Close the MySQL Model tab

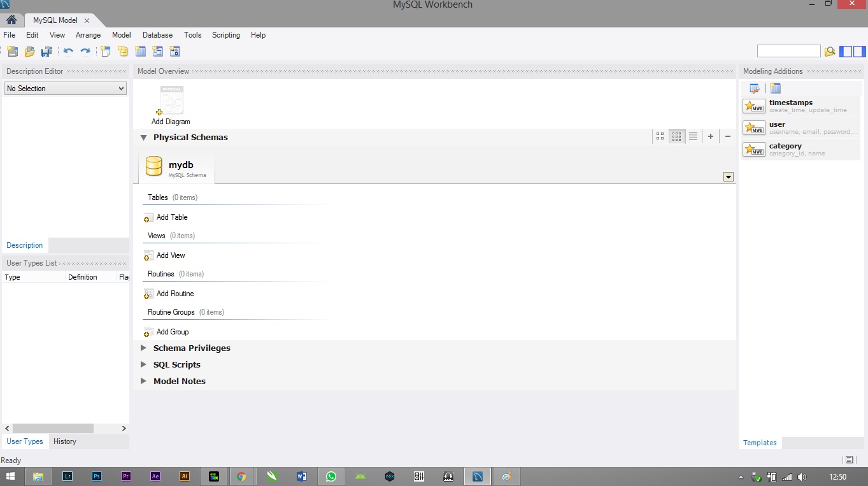87,20
